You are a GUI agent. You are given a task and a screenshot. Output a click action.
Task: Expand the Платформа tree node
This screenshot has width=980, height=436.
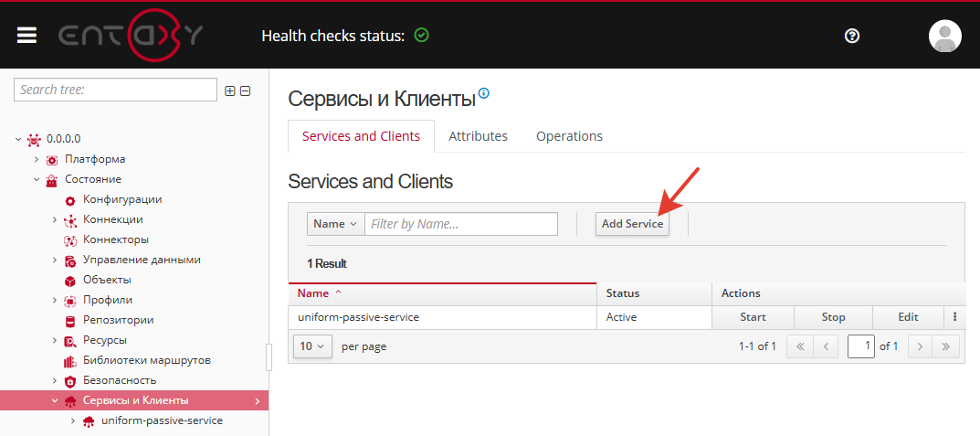pos(37,159)
